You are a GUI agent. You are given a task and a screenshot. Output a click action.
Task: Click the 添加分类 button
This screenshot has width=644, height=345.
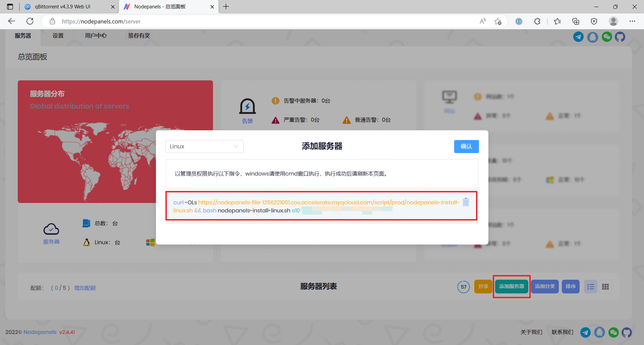coord(545,286)
